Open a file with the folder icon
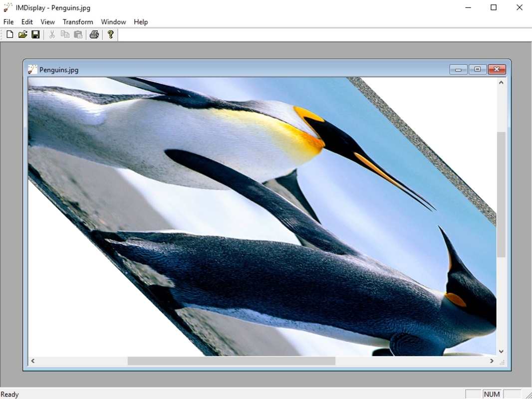This screenshot has height=399, width=532. click(x=23, y=34)
